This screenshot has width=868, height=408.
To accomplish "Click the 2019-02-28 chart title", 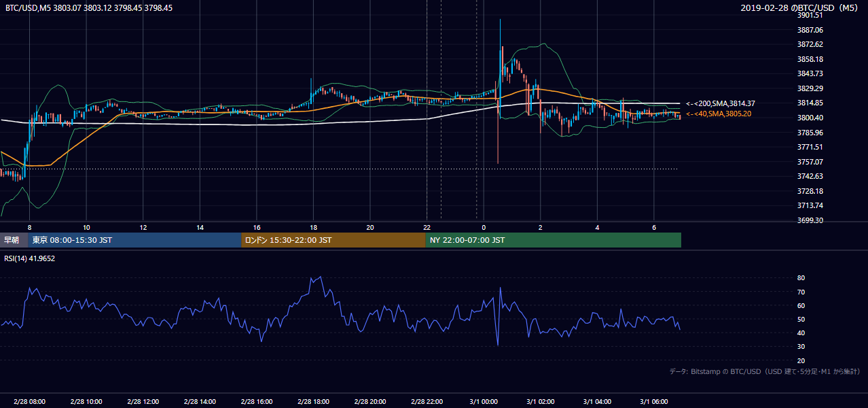I will click(x=801, y=8).
